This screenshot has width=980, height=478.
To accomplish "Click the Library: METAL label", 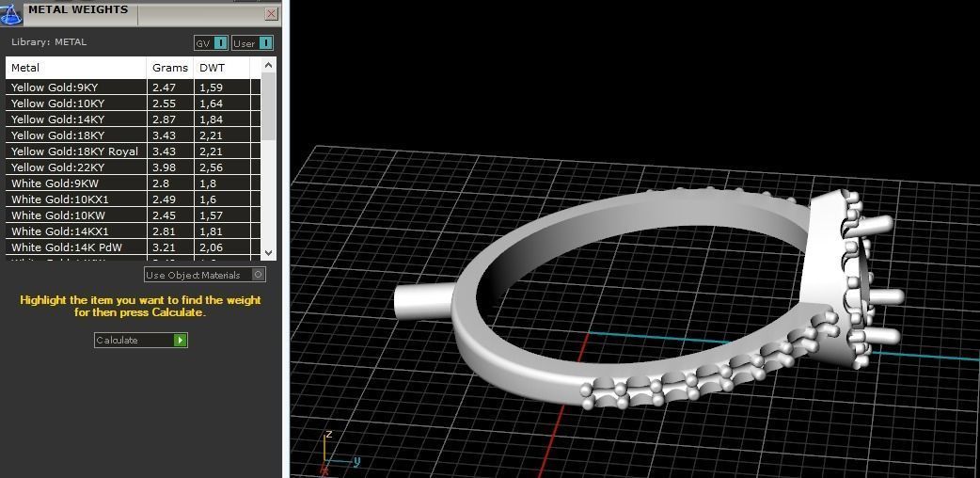I will 49,42.
